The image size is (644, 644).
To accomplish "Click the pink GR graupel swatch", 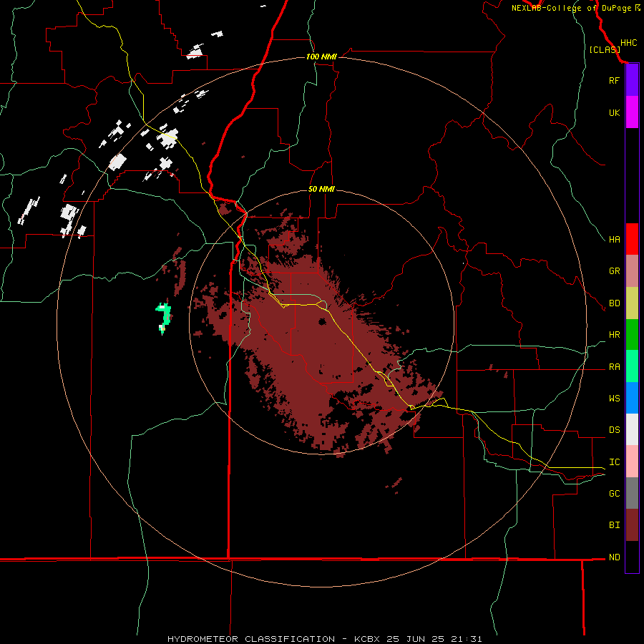I will click(x=632, y=271).
